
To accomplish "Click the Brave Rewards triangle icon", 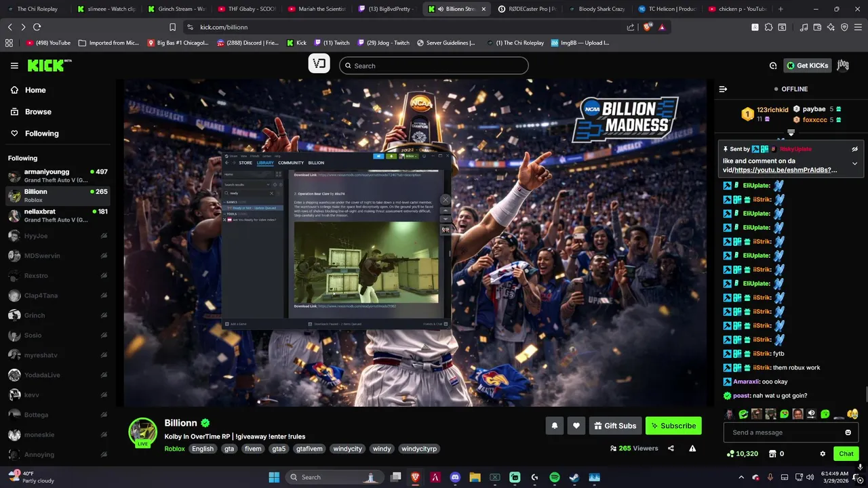I will coord(662,27).
